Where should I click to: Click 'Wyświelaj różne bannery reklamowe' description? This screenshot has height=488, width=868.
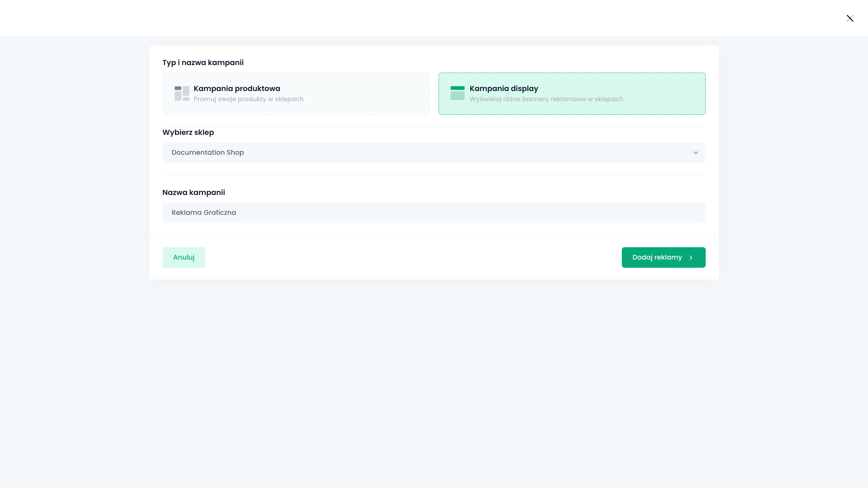click(x=546, y=99)
